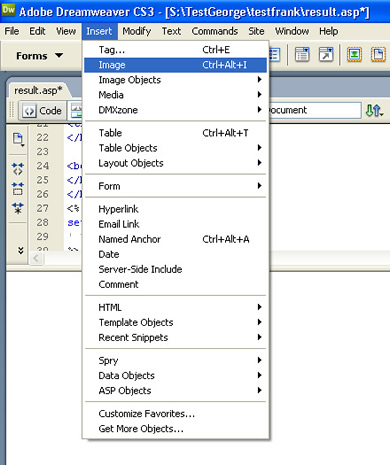Expand the Media submenu
Screen dimensions: 390x465
point(175,95)
